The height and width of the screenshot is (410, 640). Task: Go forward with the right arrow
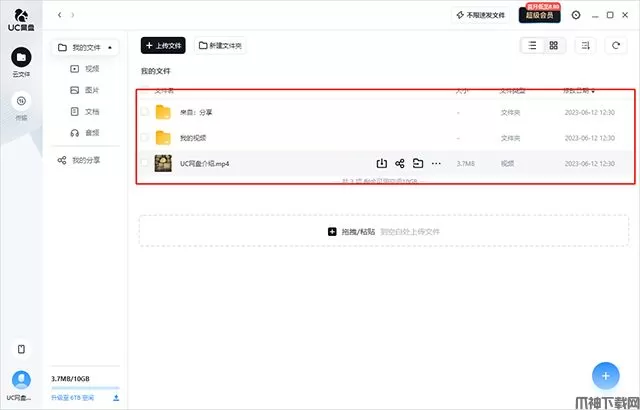tap(73, 15)
